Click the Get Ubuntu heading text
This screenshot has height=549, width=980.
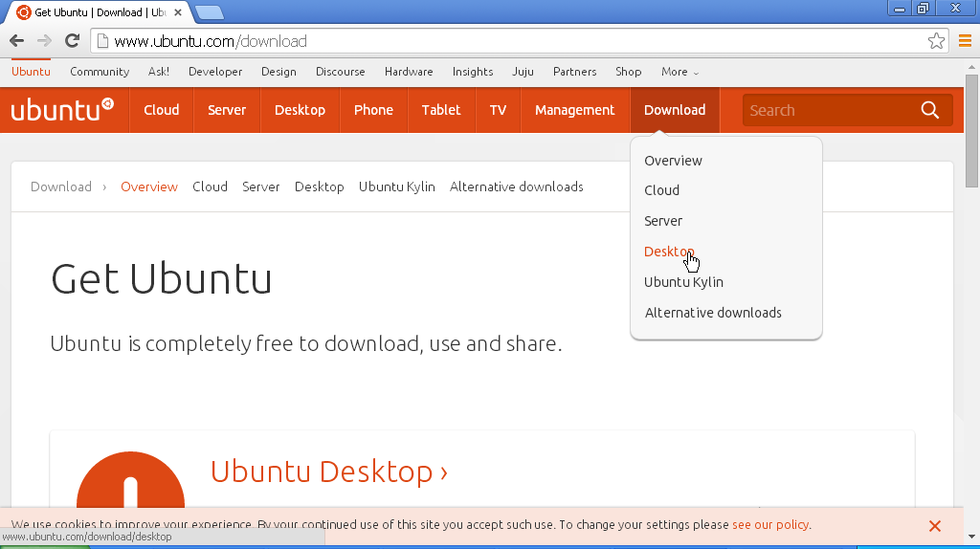[161, 278]
